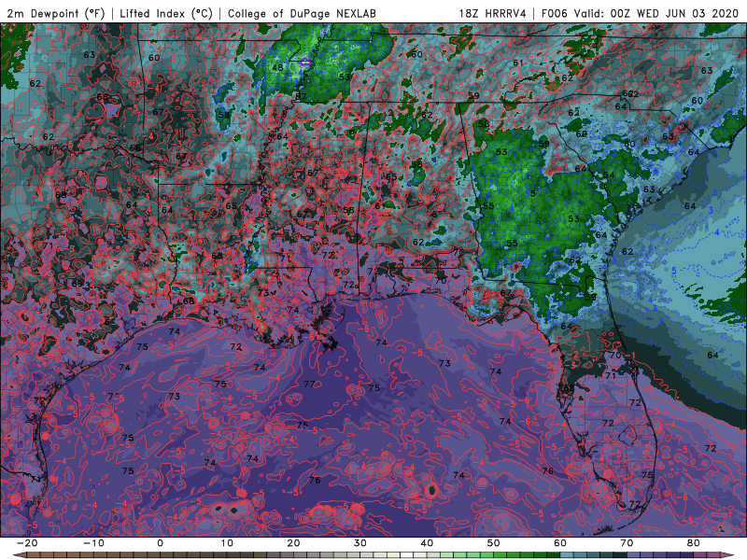Click the -20 label on the color scale
This screenshot has height=560, width=747.
[27, 543]
